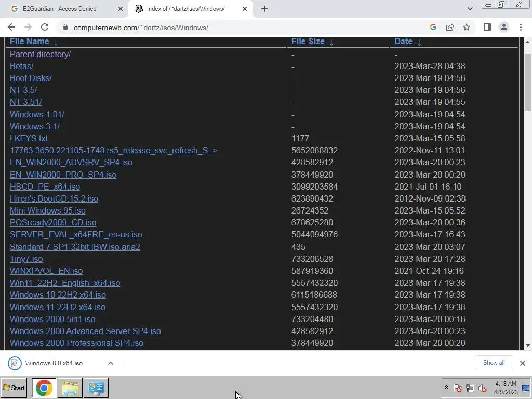Open the NT 3.51 folder

26,102
